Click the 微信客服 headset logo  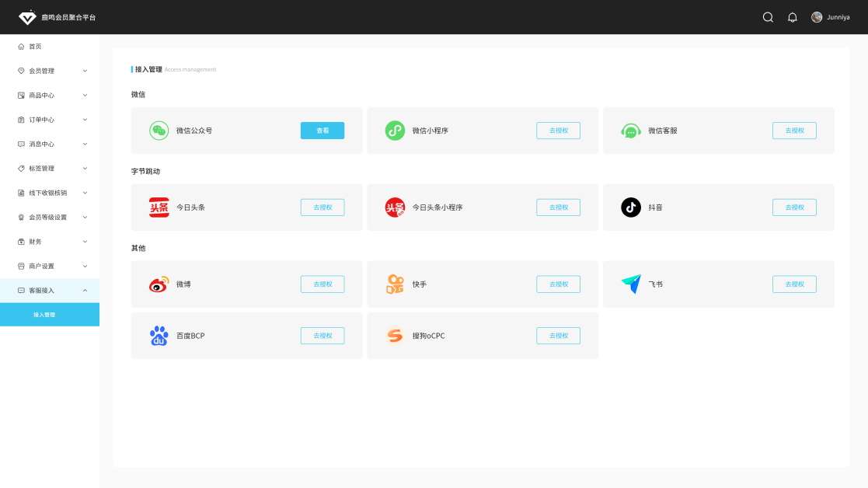(630, 131)
